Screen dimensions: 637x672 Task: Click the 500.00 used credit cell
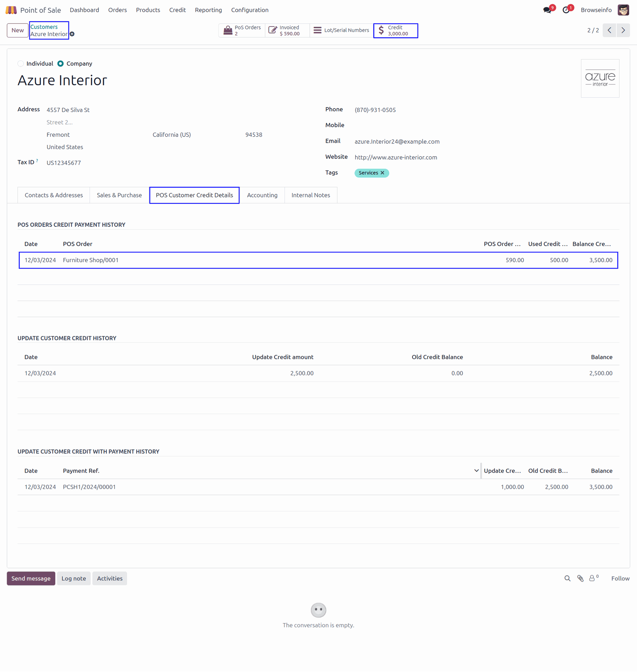point(559,260)
